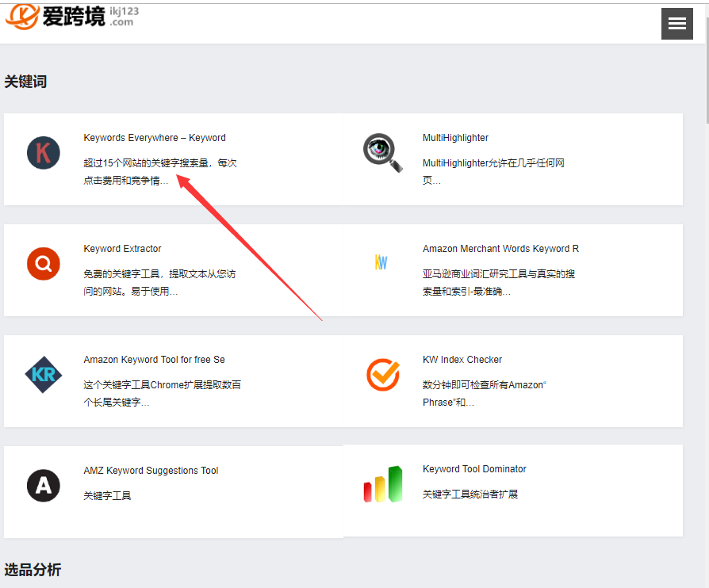This screenshot has height=588, width=709.
Task: Click the 爱跨境 ikj123.com logo
Action: pyautogui.click(x=72, y=17)
